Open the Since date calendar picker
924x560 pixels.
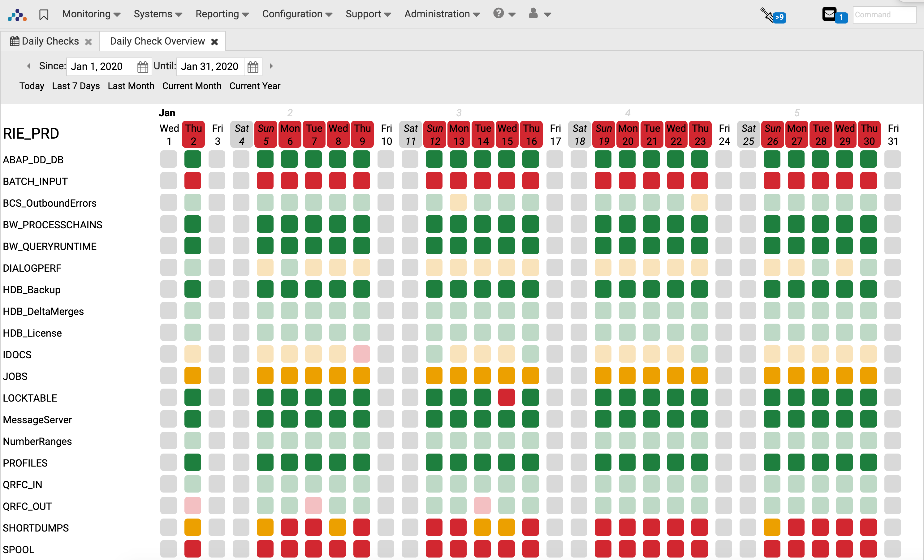(143, 66)
